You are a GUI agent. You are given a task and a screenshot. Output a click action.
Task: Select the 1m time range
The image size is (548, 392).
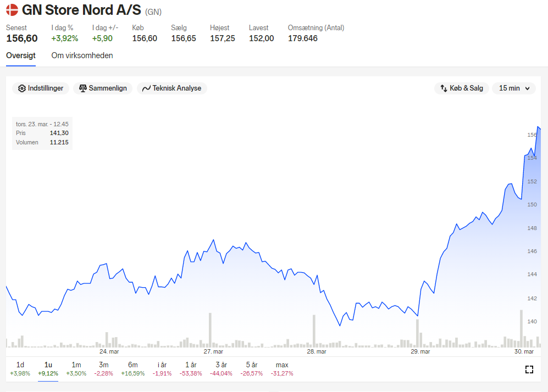point(76,369)
